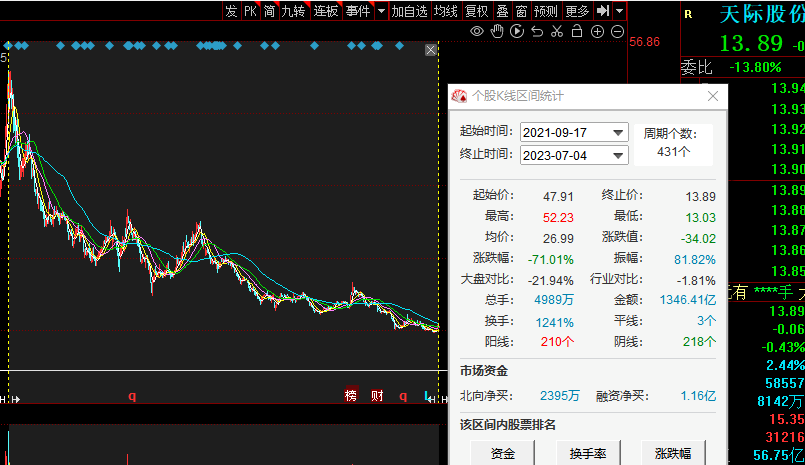The width and height of the screenshot is (805, 465).
Task: Click the right-arrow handle at the chart's left edge
Action: pyautogui.click(x=16, y=399)
